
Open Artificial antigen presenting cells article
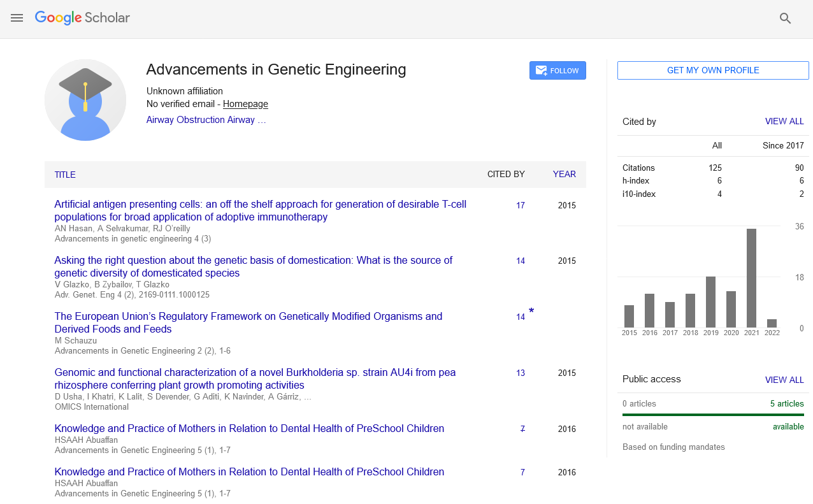[x=260, y=211]
